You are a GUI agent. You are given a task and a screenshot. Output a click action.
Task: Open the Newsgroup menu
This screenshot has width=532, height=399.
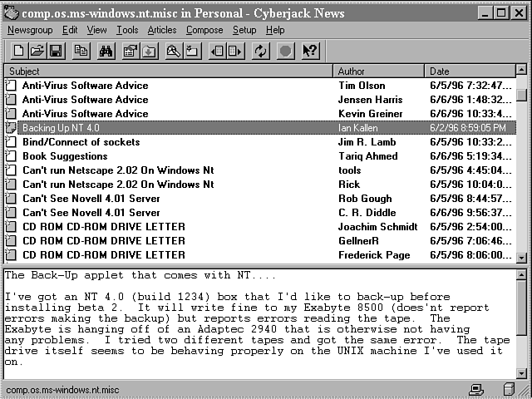30,30
